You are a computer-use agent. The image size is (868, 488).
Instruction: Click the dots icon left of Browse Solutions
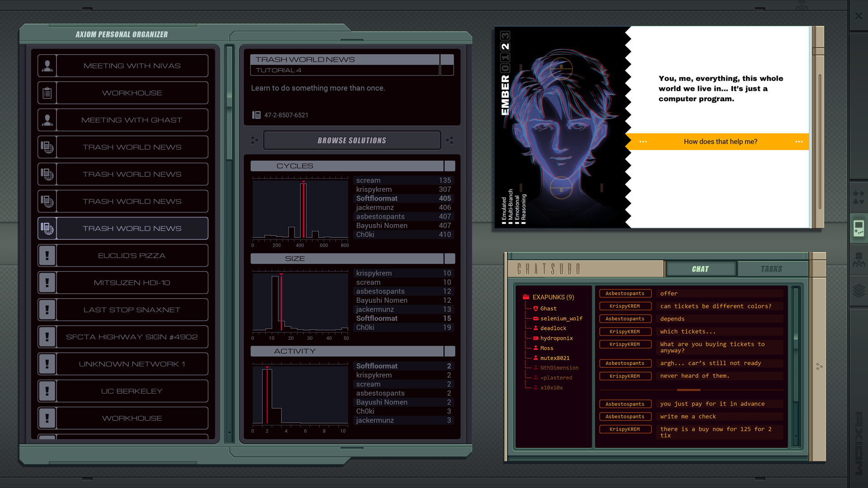[255, 141]
